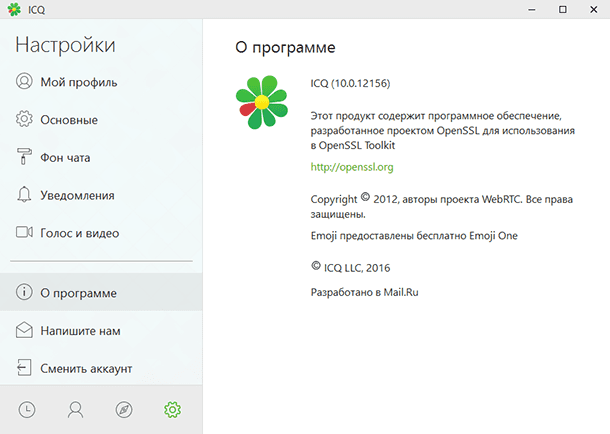Open Основные settings section

(101, 119)
